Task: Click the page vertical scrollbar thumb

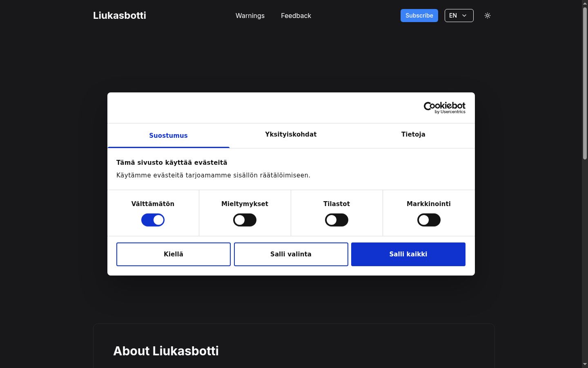Action: click(585, 83)
